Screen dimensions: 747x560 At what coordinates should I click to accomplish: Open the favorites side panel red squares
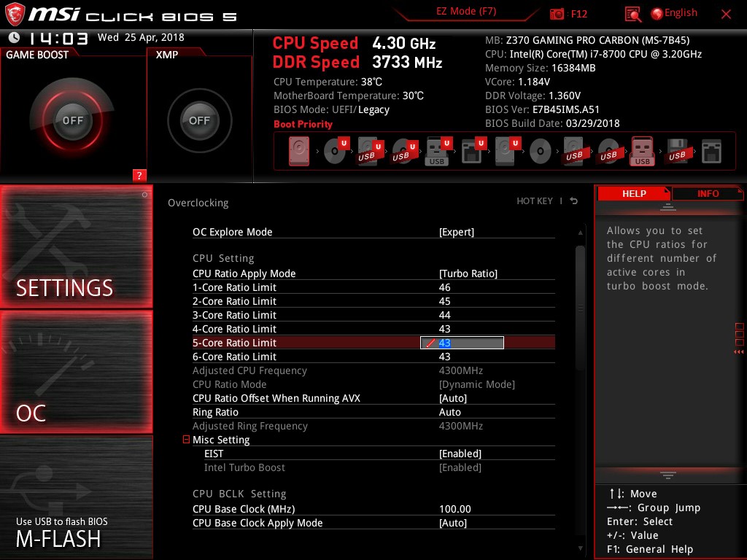(740, 338)
